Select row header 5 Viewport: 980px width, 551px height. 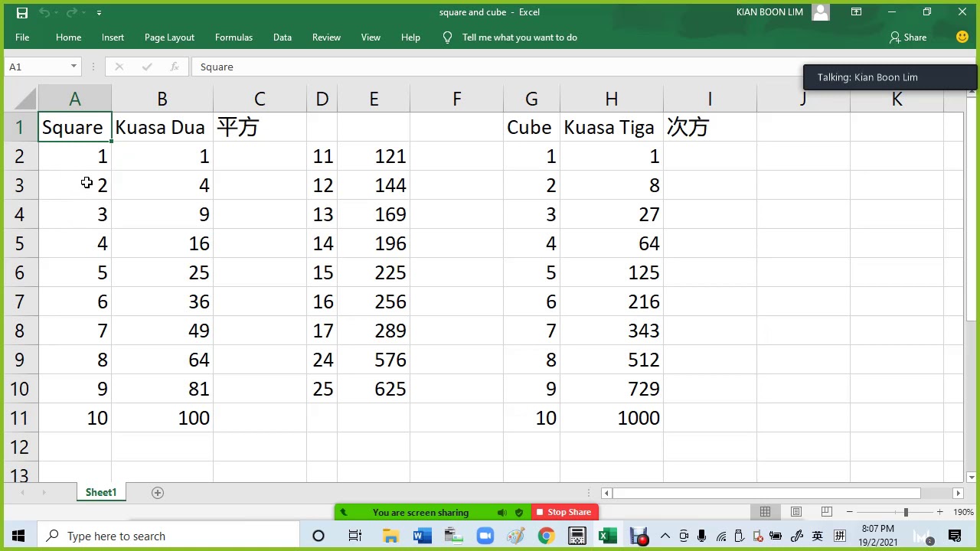tap(19, 243)
